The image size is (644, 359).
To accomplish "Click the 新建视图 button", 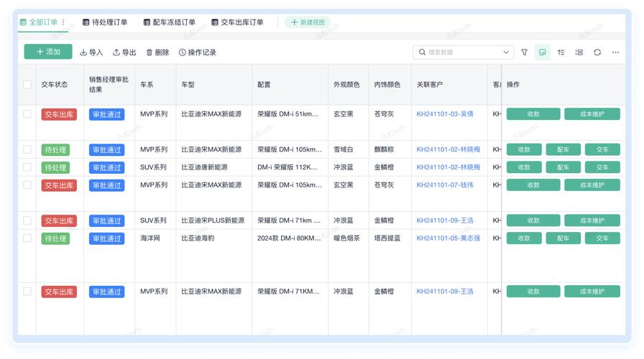I will [x=308, y=22].
